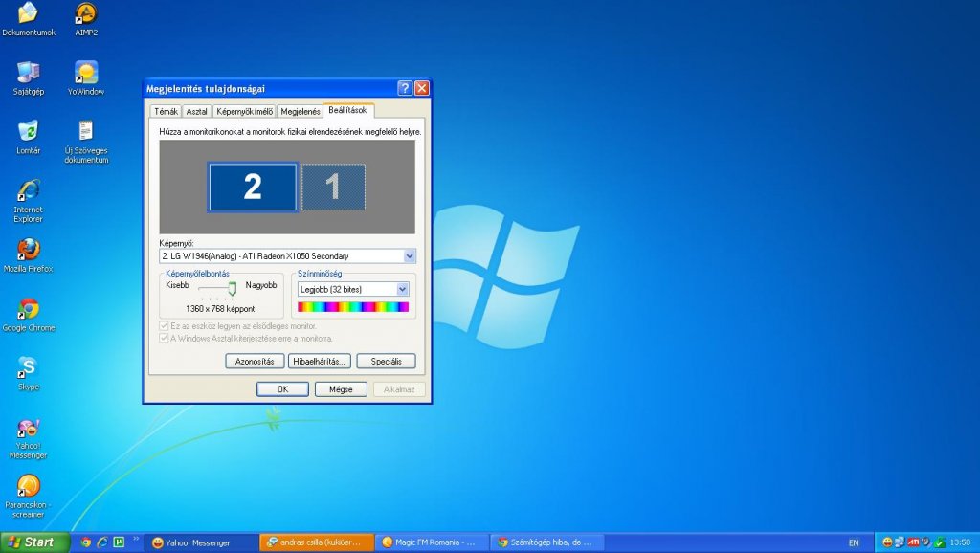Viewport: 980px width, 553px height.
Task: Click the color spectrum preview bar
Action: (353, 307)
